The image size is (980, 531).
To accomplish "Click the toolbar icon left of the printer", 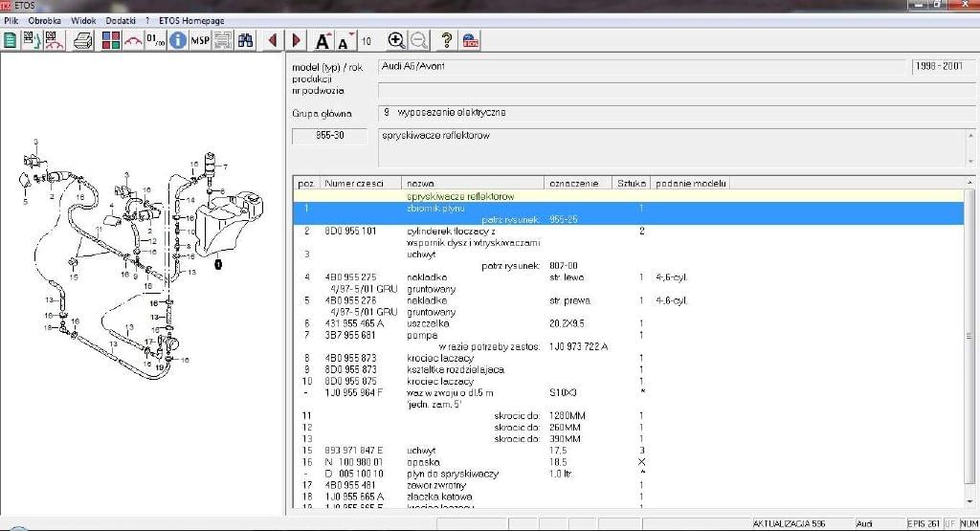I will click(x=55, y=40).
